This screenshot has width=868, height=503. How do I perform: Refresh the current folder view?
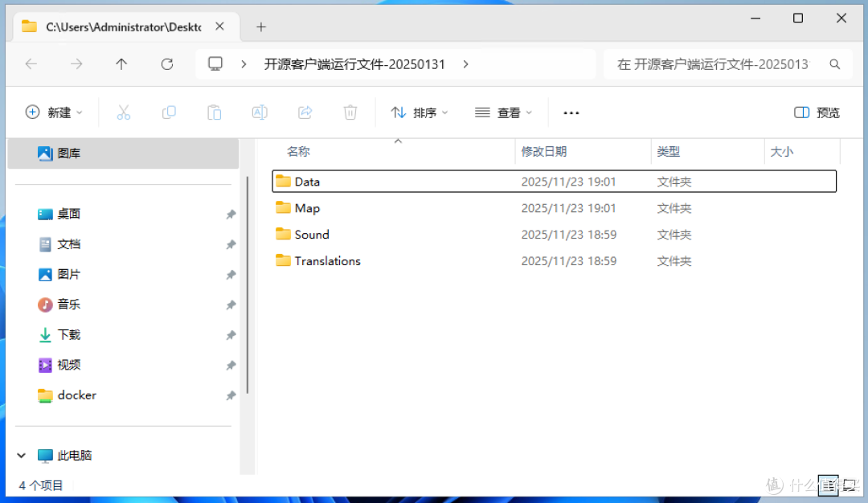[167, 64]
